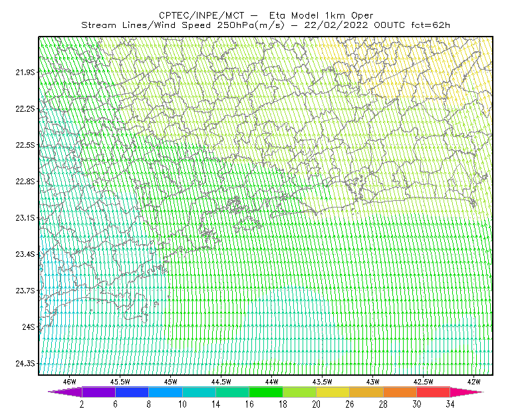This screenshot has height=411, width=532.
Task: Click the purple 2-6 color swatch
Action: coord(98,392)
